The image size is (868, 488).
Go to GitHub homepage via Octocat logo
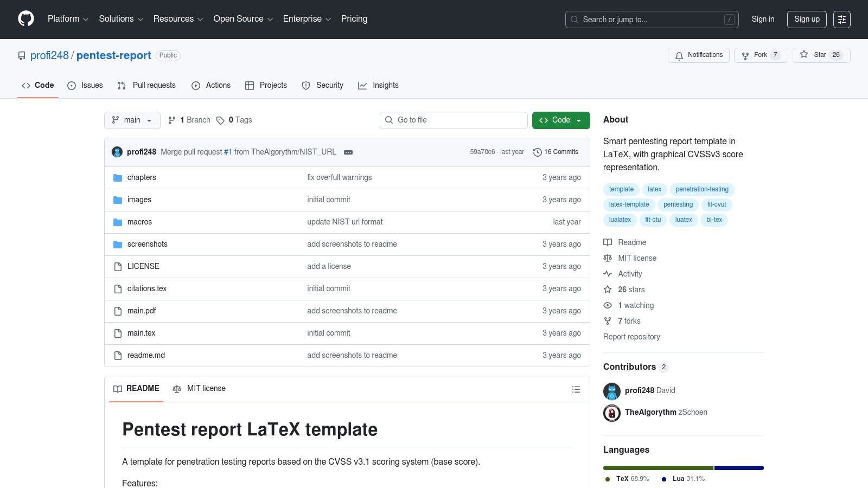pos(26,19)
